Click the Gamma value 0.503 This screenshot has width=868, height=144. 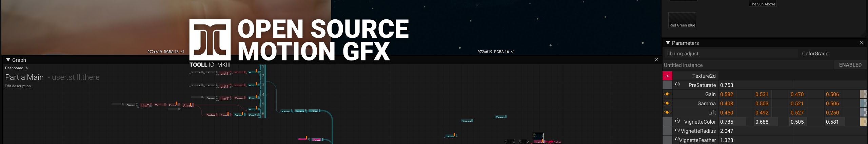762,104
